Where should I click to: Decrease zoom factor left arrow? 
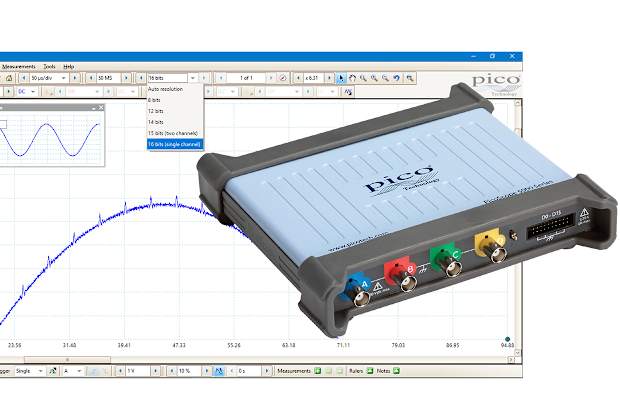click(x=299, y=78)
